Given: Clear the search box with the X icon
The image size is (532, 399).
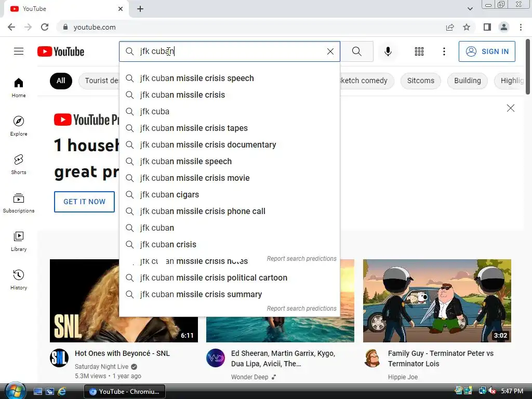Looking at the screenshot, I should pyautogui.click(x=330, y=51).
